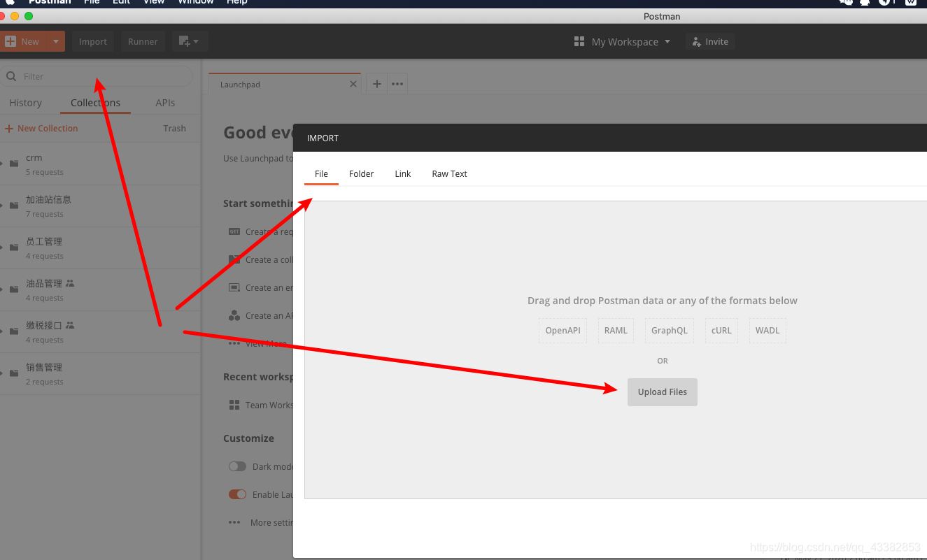Open the Runner from the toolbar

pyautogui.click(x=143, y=41)
